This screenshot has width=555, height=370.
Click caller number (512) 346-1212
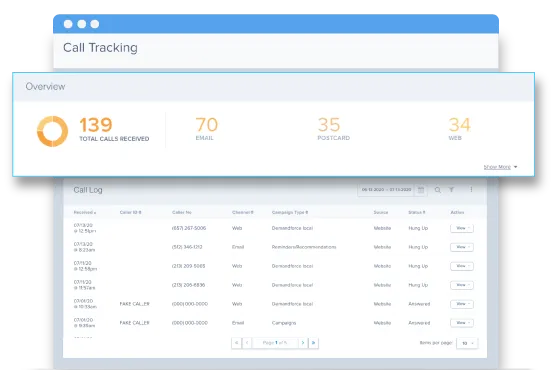pos(187,247)
